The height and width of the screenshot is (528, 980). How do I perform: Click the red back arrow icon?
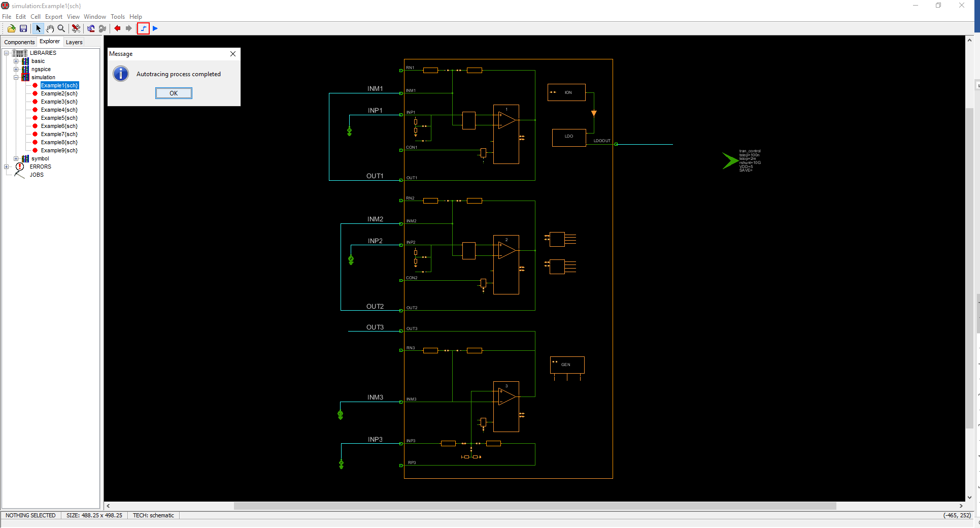[117, 28]
